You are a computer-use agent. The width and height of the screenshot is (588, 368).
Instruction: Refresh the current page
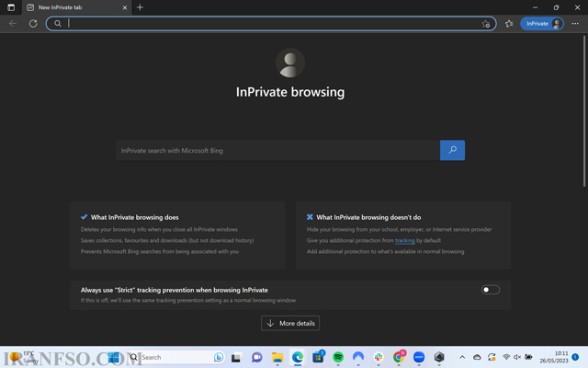tap(33, 24)
